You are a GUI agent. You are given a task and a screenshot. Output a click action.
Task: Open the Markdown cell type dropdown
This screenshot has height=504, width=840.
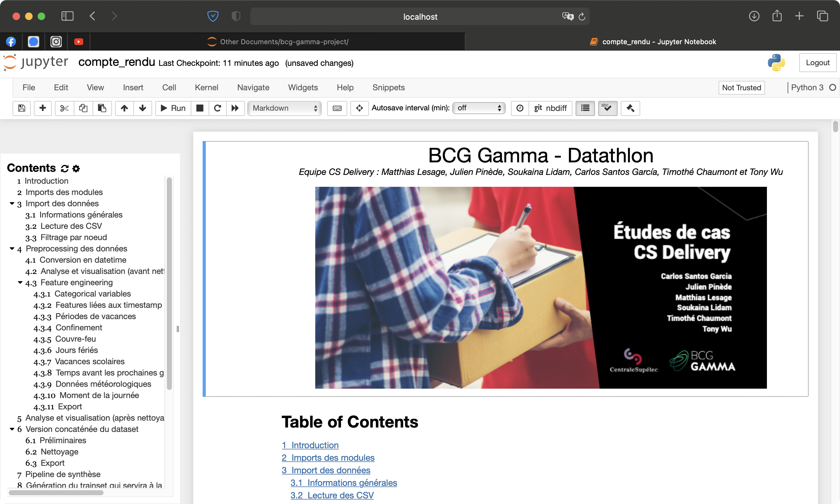click(284, 108)
